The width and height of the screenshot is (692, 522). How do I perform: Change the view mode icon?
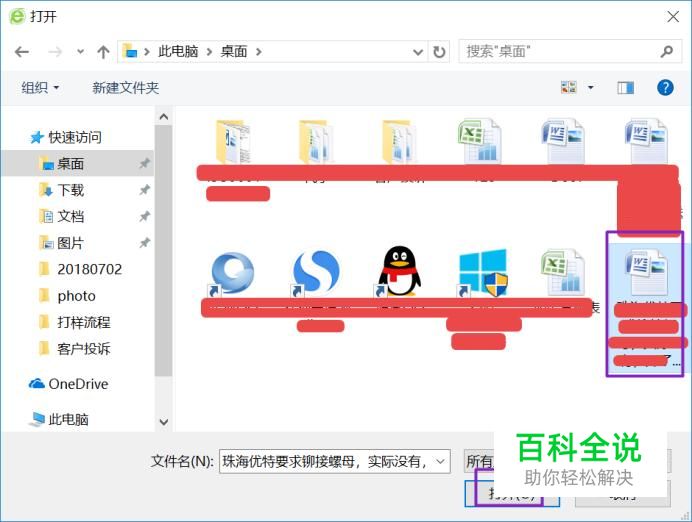(568, 87)
